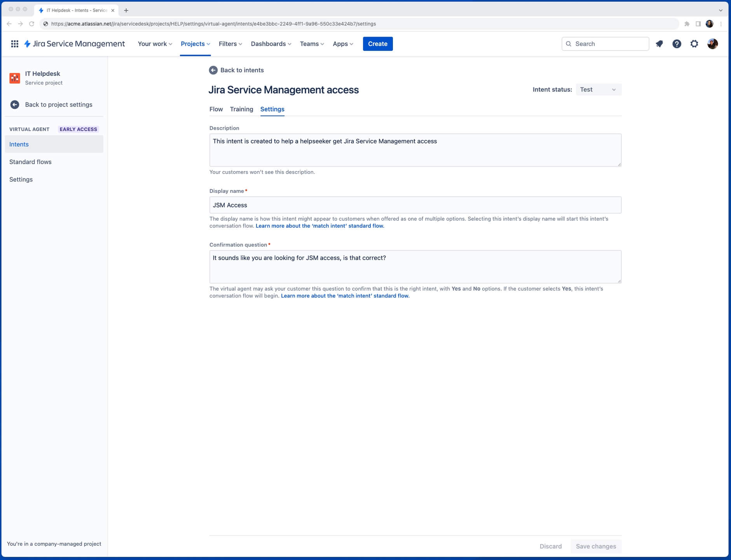
Task: Click the Back to intents arrow
Action: click(x=213, y=70)
